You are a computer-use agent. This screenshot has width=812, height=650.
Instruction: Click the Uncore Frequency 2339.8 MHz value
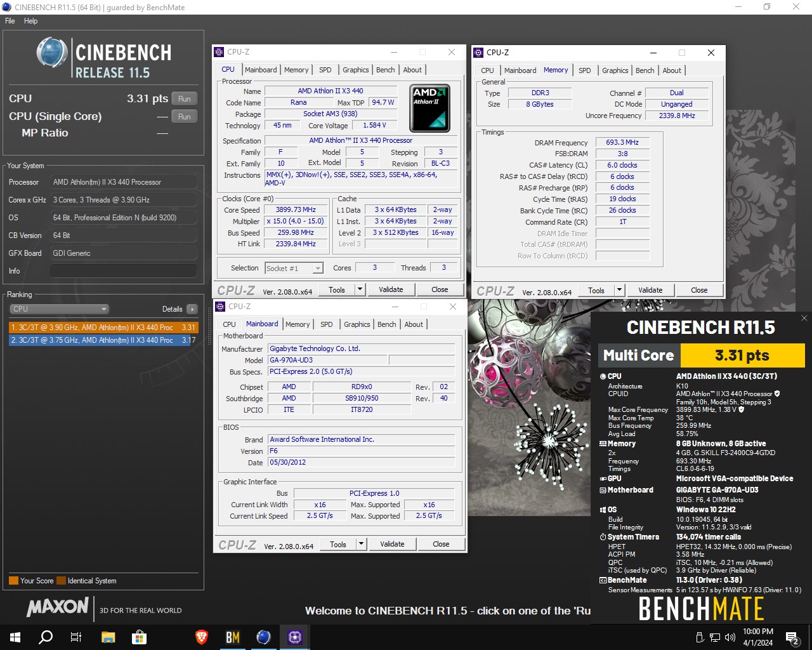click(677, 116)
